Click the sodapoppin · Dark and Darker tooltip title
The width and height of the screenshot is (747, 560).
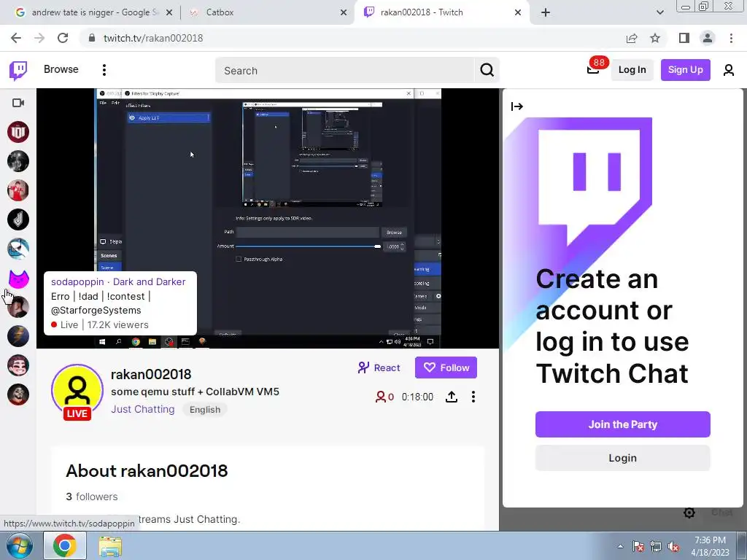[118, 282]
